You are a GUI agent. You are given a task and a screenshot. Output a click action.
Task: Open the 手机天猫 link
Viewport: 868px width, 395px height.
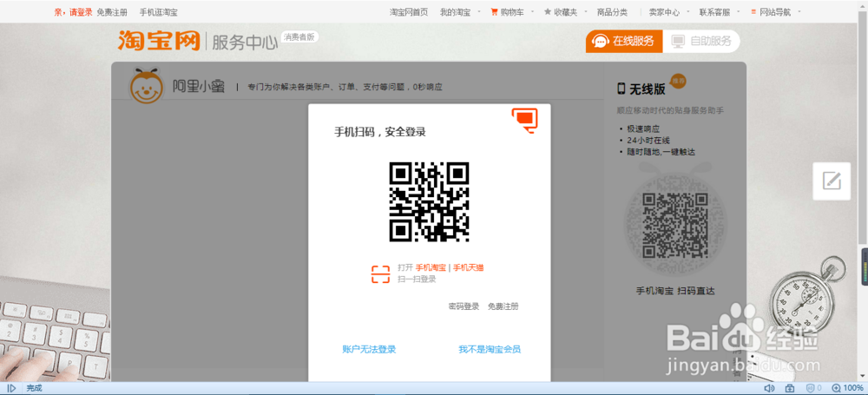point(469,267)
